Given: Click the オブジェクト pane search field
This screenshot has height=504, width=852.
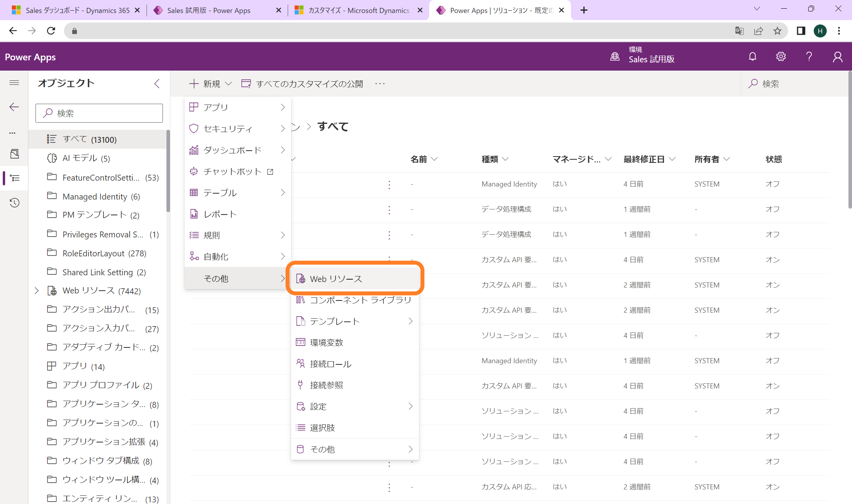Looking at the screenshot, I should [99, 113].
